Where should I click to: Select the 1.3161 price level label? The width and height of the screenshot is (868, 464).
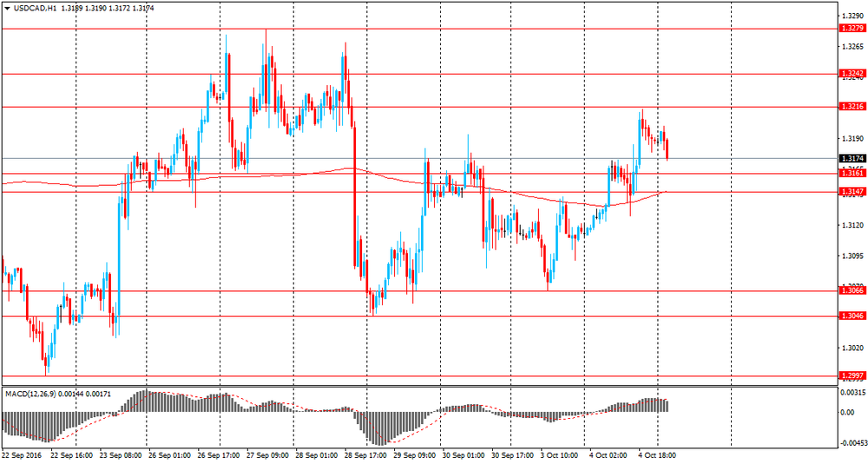click(852, 173)
